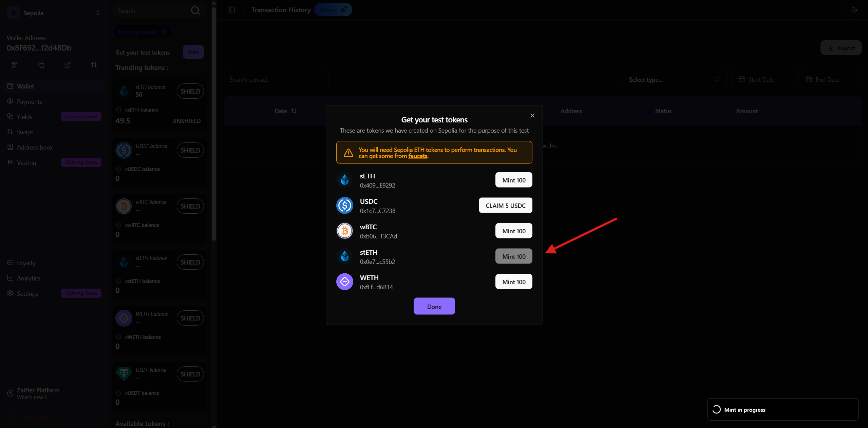Copy the wallet address using copy icon
This screenshot has width=868, height=428.
pos(41,65)
